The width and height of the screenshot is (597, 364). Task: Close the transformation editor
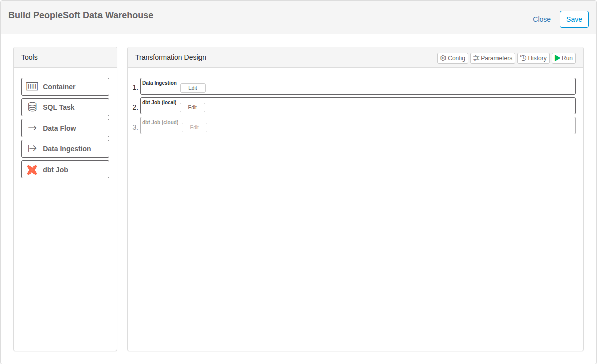541,19
